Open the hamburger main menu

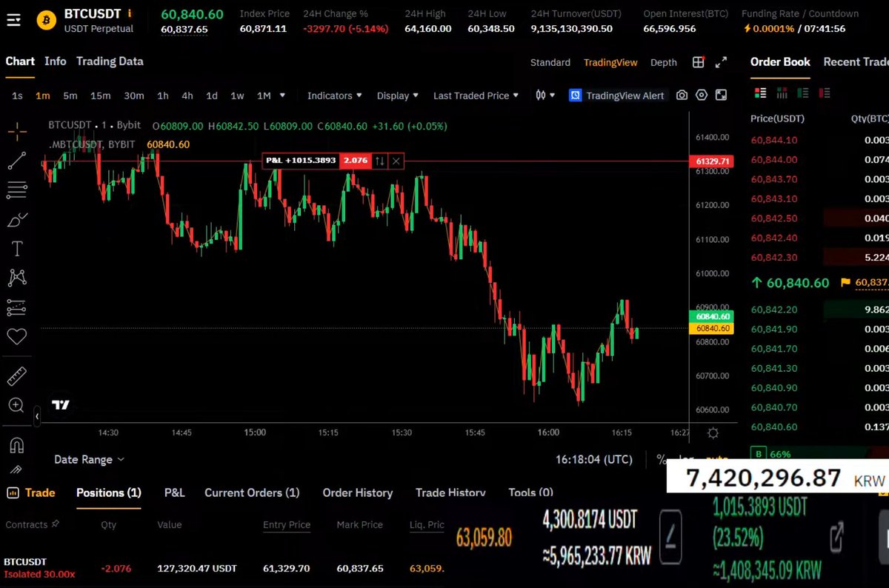pyautogui.click(x=13, y=20)
